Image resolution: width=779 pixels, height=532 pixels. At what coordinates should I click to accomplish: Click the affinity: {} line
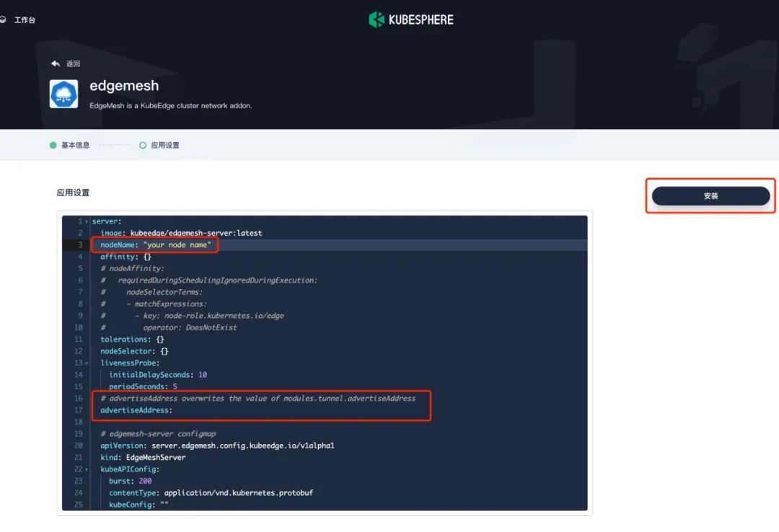(x=126, y=257)
